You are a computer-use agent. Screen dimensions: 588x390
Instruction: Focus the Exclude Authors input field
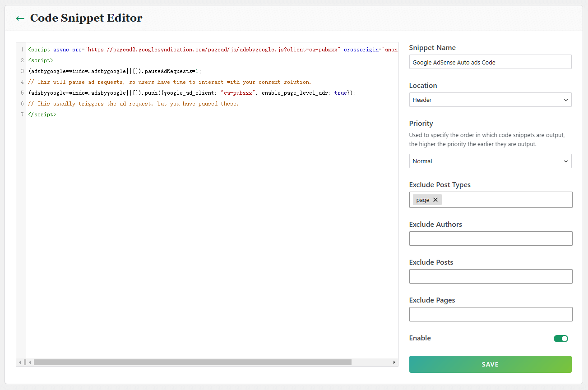491,239
